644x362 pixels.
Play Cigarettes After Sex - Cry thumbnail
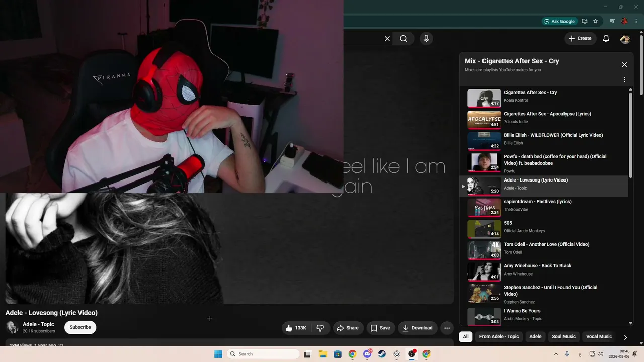[484, 98]
